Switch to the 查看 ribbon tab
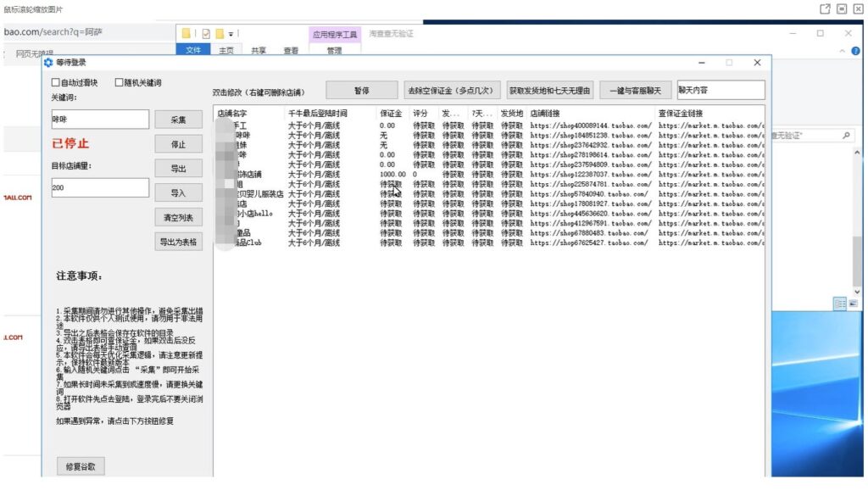The width and height of the screenshot is (868, 496). coord(291,51)
